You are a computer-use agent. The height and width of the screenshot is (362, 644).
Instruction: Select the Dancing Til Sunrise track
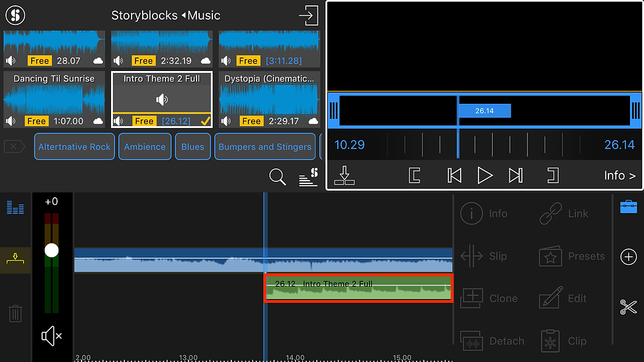[x=54, y=99]
